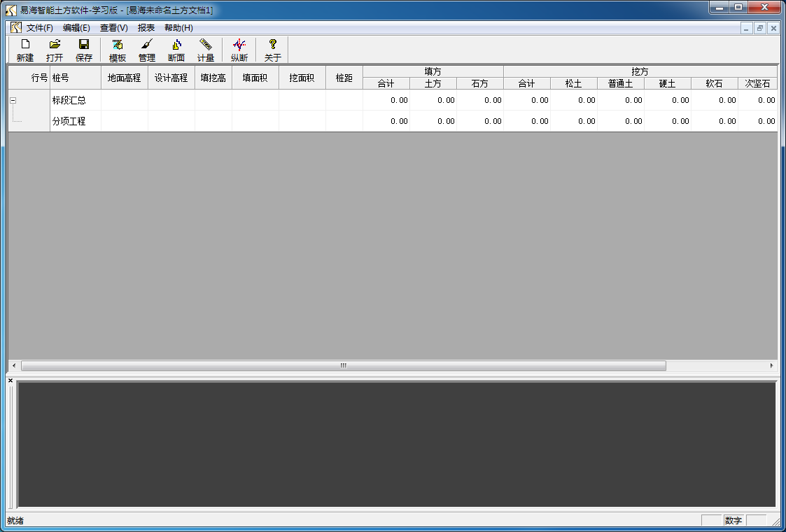Close the inner document window

[x=773, y=28]
